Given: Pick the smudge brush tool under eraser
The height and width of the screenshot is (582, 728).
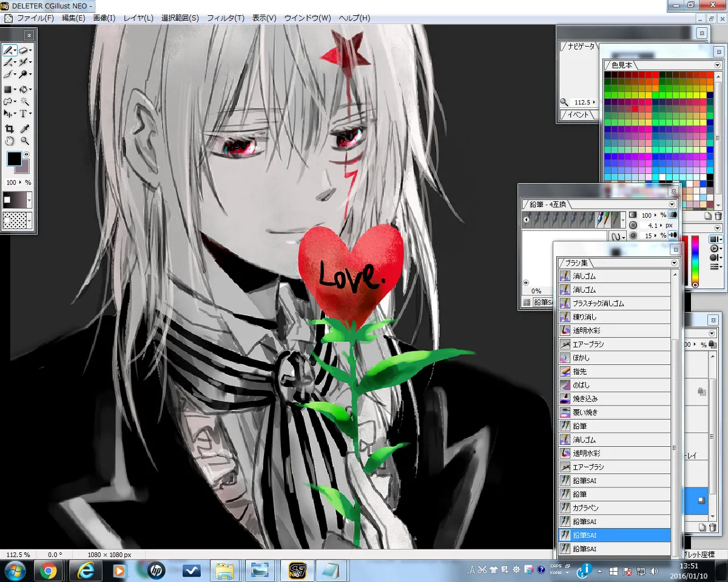Looking at the screenshot, I should 24,62.
